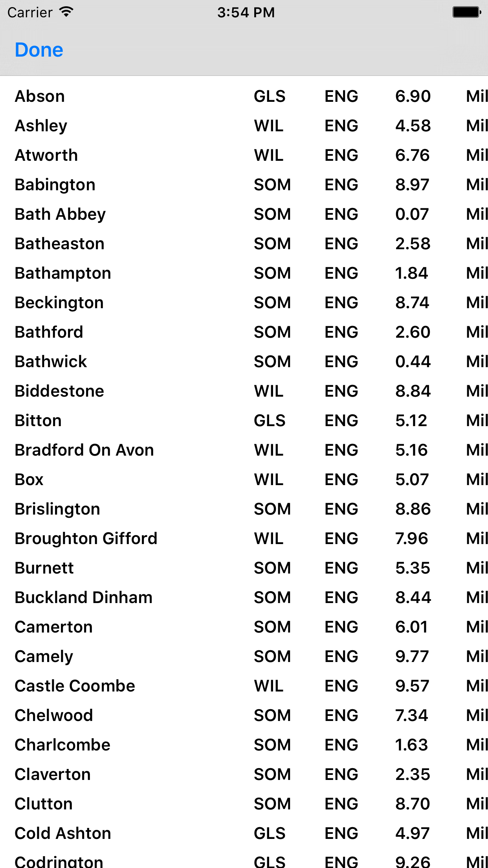Select the Atworth row

[x=244, y=155]
